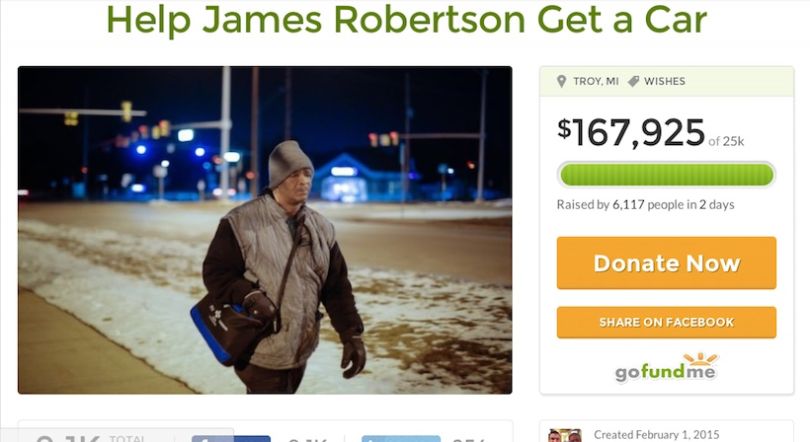Open the campaign organizer's avatar photo
Screen dimensions: 810x442
[x=565, y=435]
